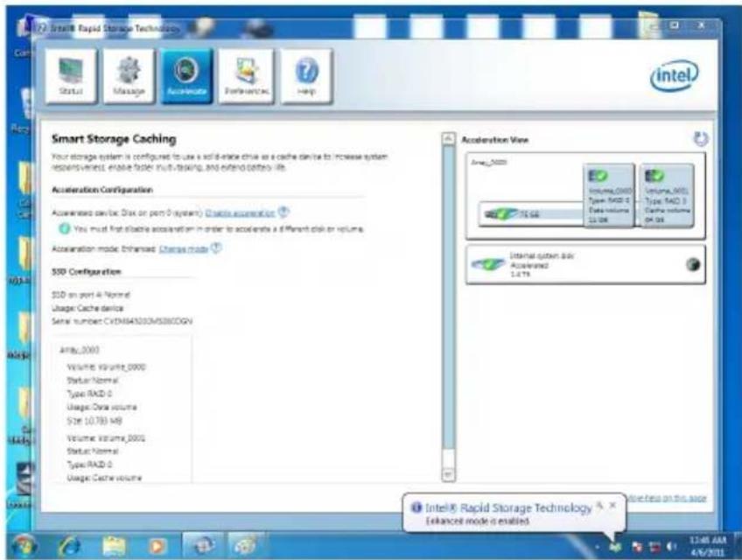Click the help icon beside Disable acceleration
742x560 pixels.
click(283, 212)
